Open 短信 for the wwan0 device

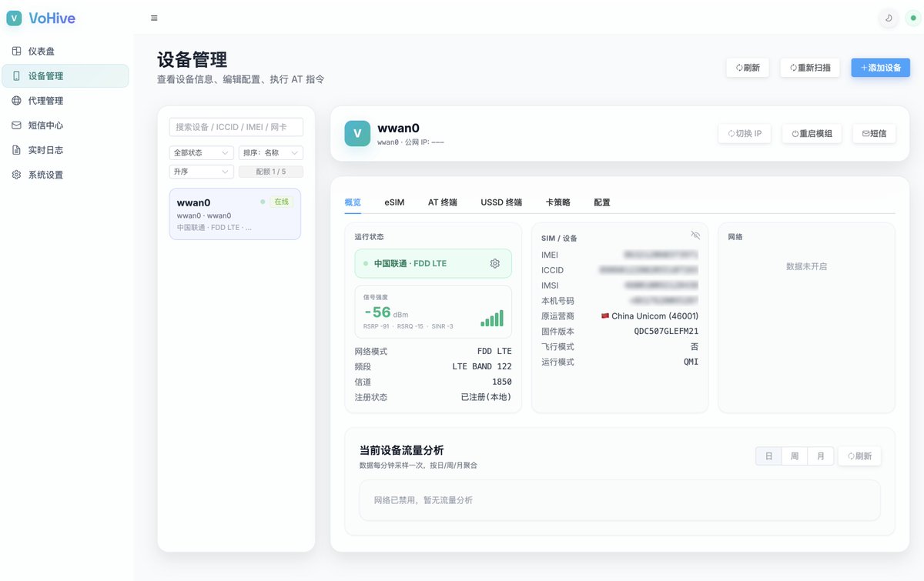874,133
